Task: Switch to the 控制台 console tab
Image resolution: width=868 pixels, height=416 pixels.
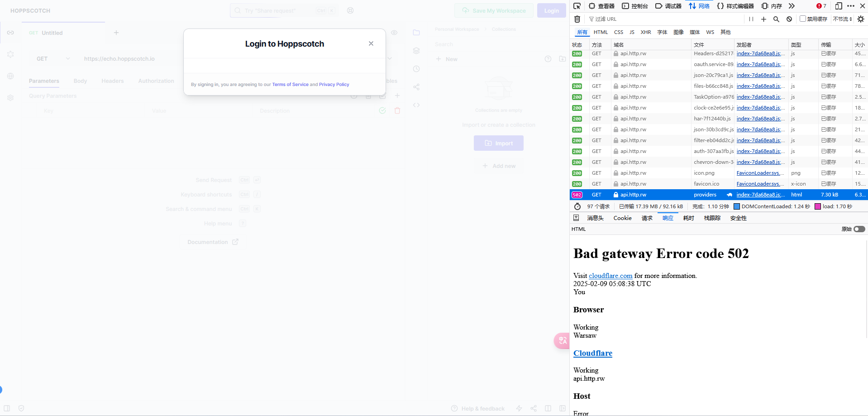Action: pyautogui.click(x=635, y=6)
